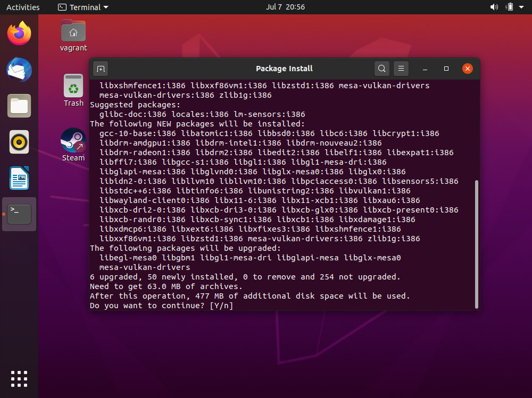Launch Thunderbird mail from the dock
The image size is (532, 398).
[19, 70]
